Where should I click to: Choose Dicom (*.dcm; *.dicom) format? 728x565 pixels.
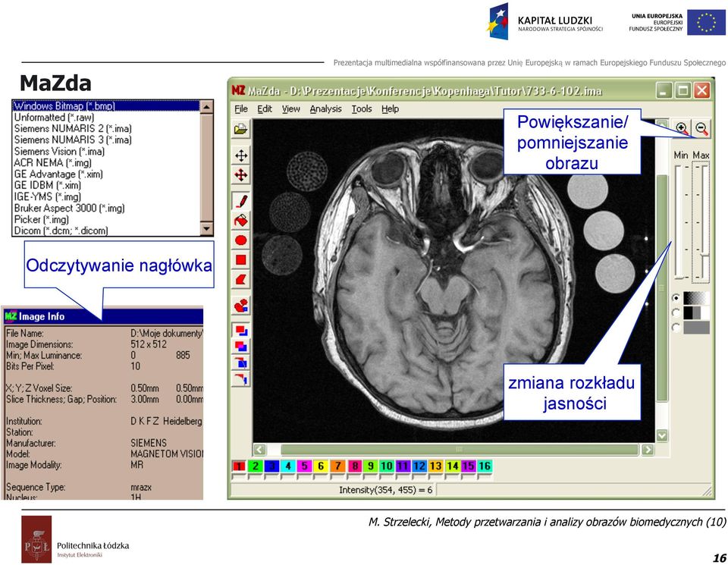pyautogui.click(x=106, y=231)
